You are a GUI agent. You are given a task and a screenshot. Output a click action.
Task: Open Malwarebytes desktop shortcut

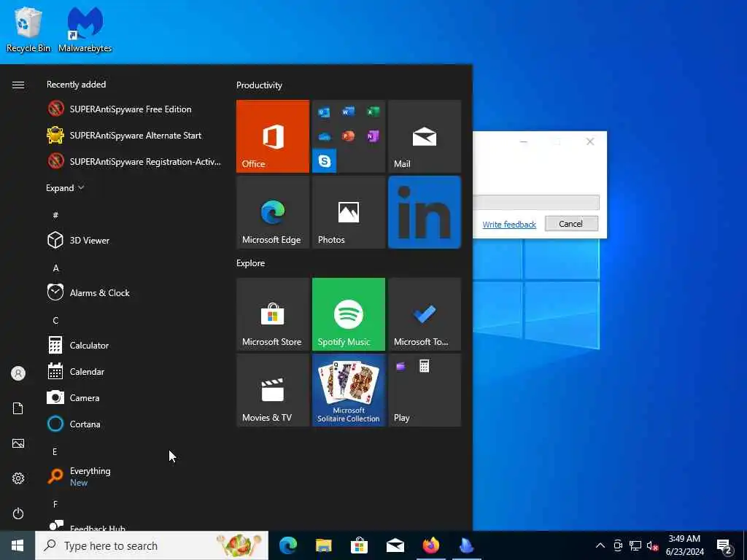pyautogui.click(x=85, y=29)
